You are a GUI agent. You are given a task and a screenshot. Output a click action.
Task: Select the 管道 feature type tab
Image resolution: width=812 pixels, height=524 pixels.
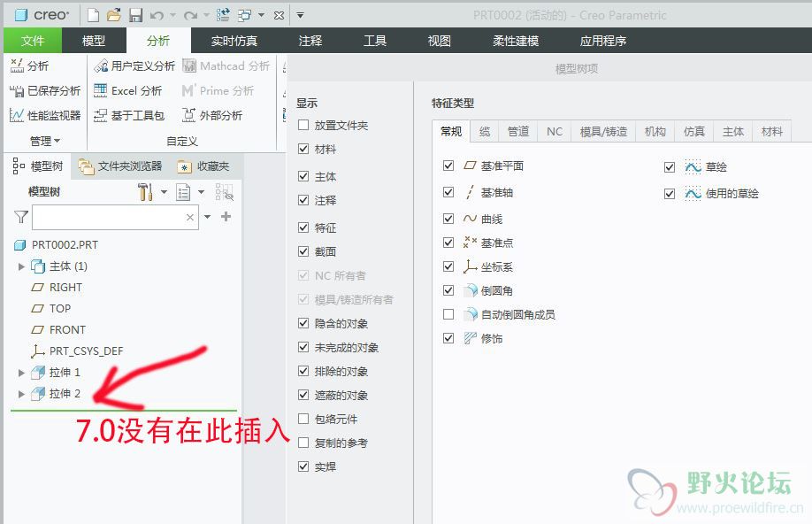coord(517,132)
